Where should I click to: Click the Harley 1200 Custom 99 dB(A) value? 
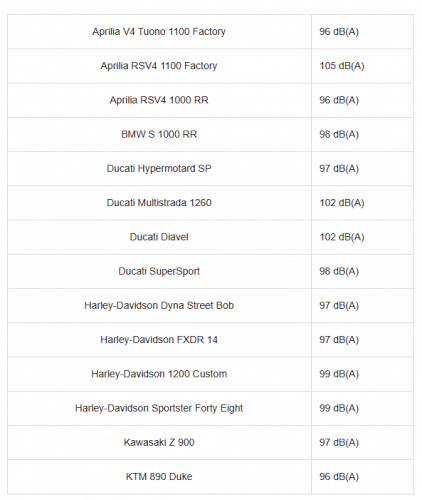click(x=339, y=374)
